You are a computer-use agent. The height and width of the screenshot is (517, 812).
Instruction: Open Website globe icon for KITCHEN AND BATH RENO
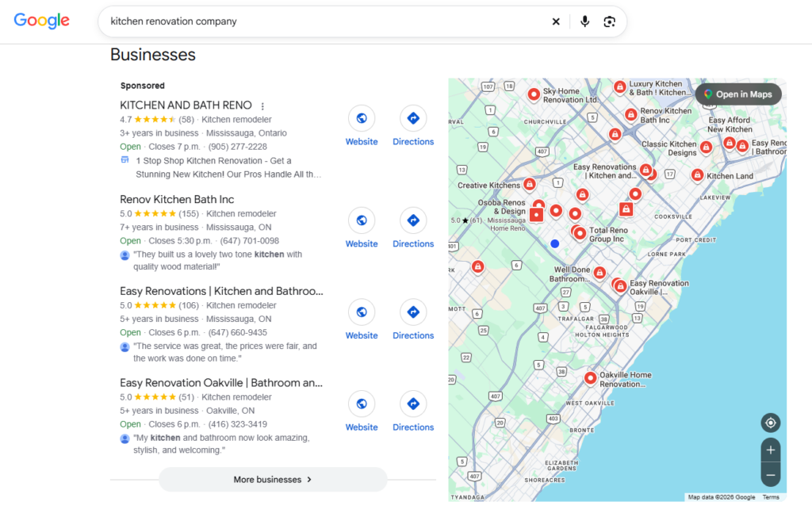(362, 118)
